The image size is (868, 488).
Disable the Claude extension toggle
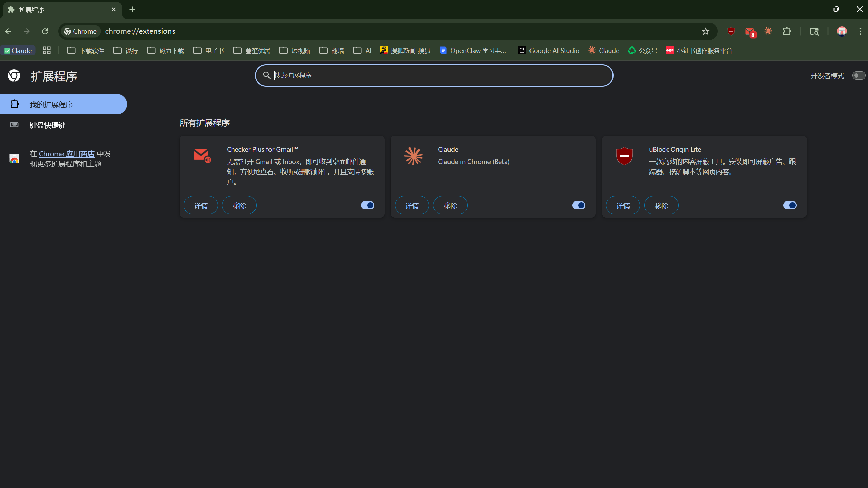[579, 205]
